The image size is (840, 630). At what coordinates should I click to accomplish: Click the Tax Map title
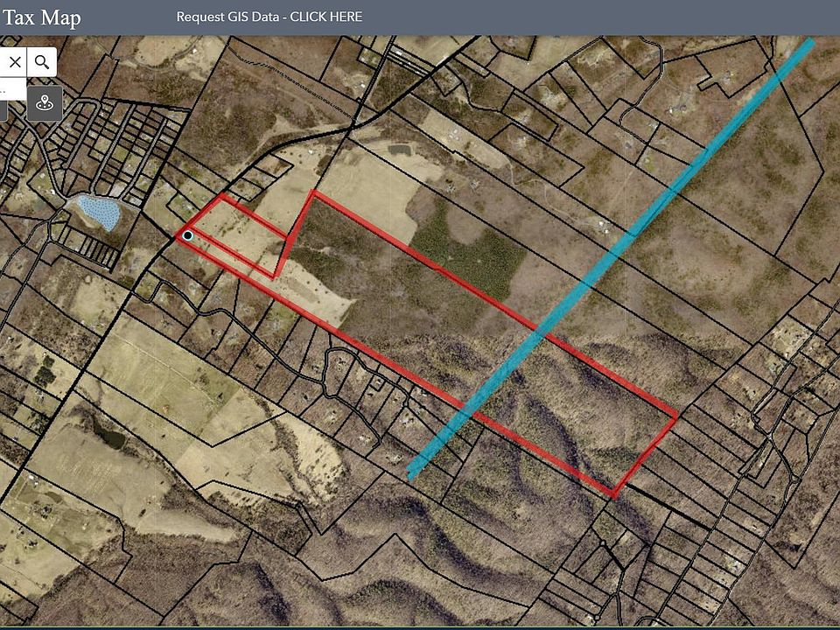(x=41, y=17)
